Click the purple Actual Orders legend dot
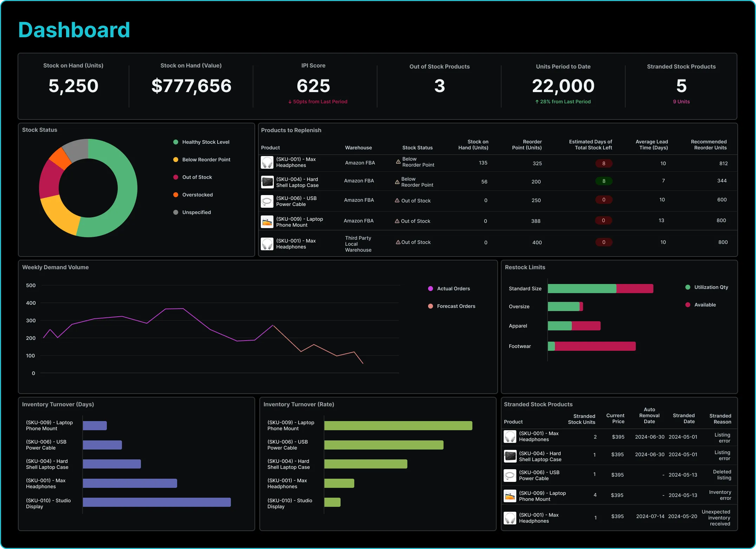This screenshot has width=756, height=549. pos(431,289)
